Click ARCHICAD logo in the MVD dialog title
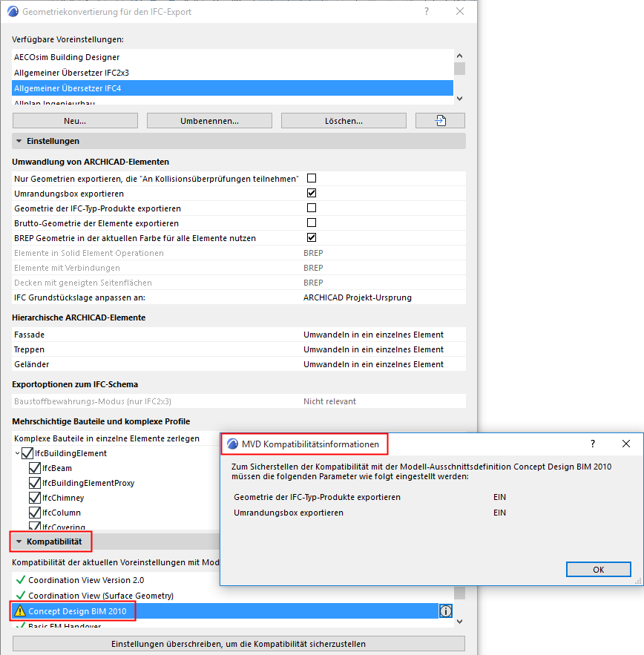The image size is (644, 655). pos(232,444)
